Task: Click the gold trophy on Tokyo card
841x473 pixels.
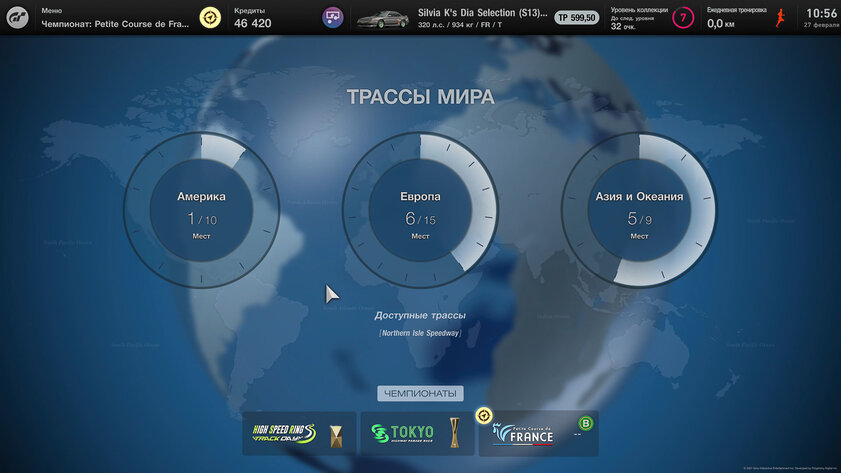Action: [454, 433]
